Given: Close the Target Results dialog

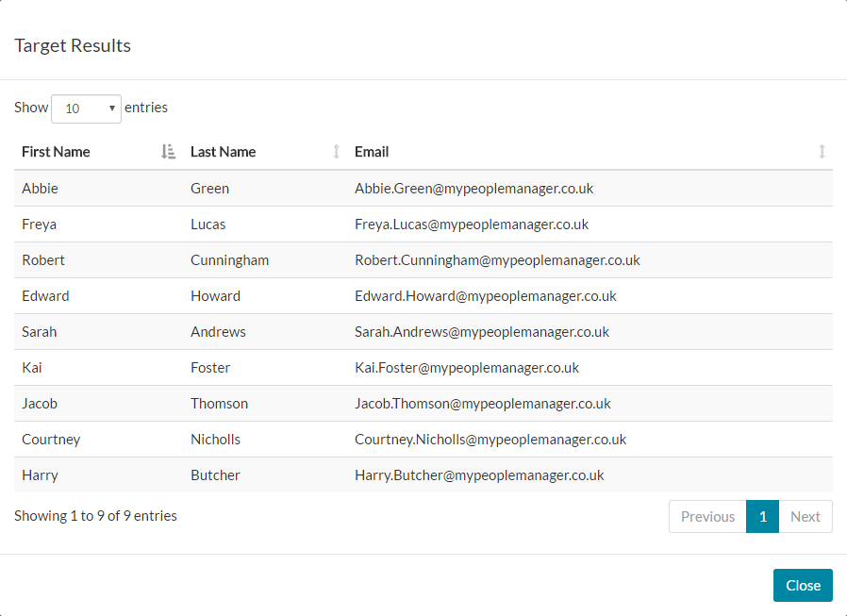Looking at the screenshot, I should [803, 585].
